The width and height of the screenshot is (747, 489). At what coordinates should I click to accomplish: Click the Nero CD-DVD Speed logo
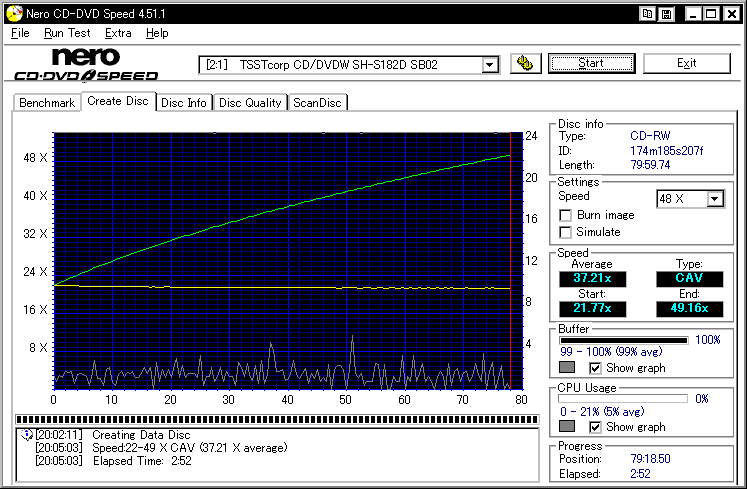pos(85,64)
